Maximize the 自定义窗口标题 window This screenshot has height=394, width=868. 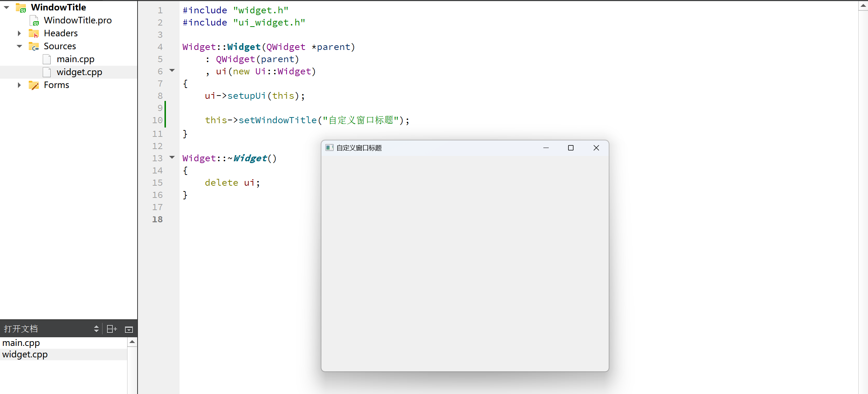(x=571, y=148)
